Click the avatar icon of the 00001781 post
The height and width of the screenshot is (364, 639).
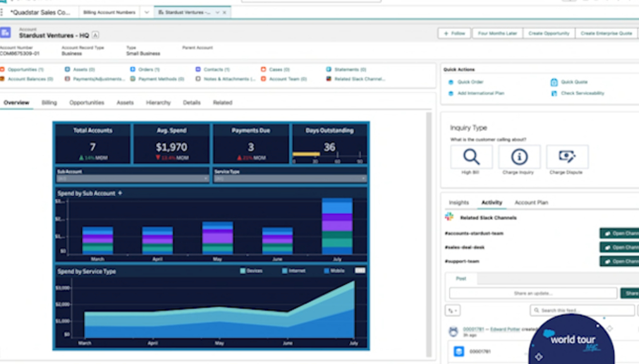pos(453,331)
